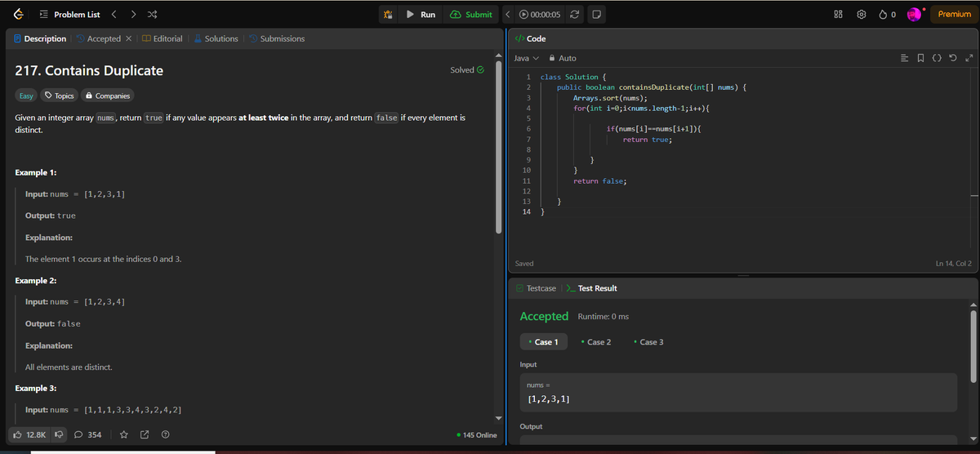
Task: Format code with the align-lines icon
Action: pyautogui.click(x=903, y=58)
